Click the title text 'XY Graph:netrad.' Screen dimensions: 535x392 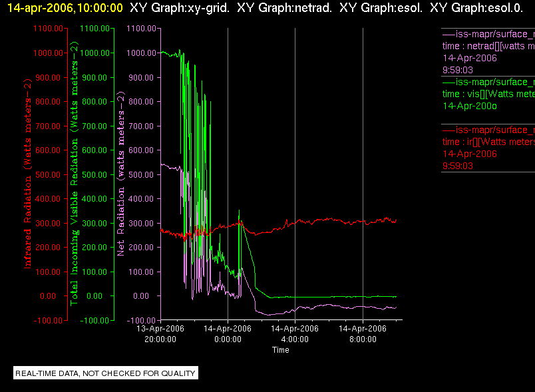[284, 8]
